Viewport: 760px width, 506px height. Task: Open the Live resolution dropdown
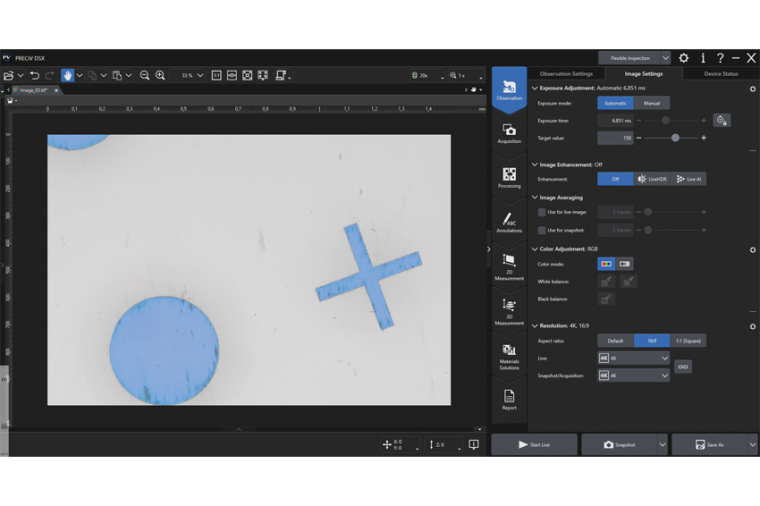pos(633,357)
